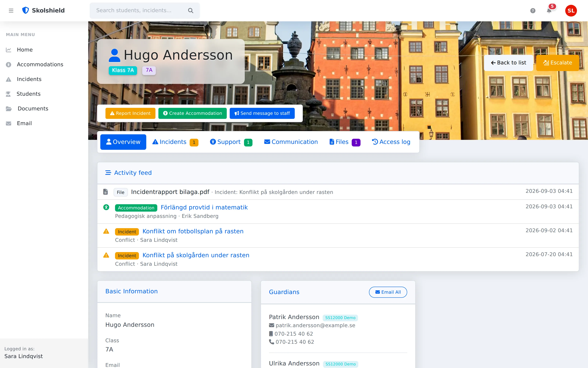Screen dimensions: 588x368
Task: Open the Communication tab
Action: point(291,142)
